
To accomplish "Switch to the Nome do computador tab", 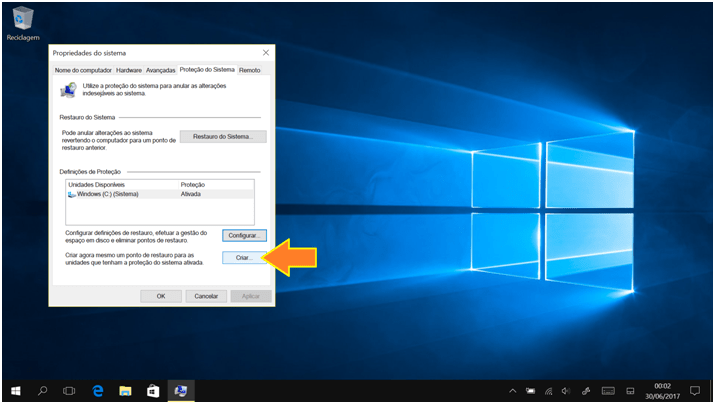I will [83, 71].
